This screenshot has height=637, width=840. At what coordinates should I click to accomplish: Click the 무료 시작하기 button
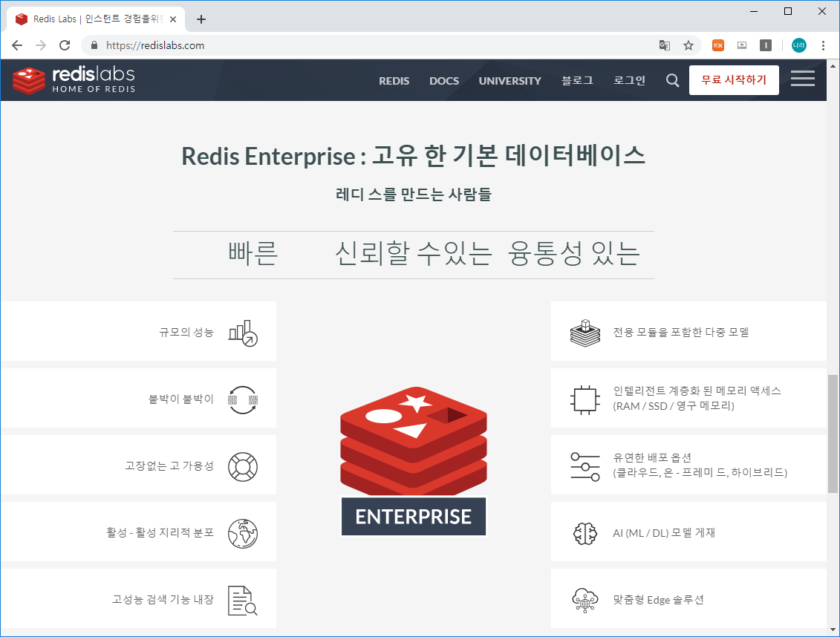734,79
